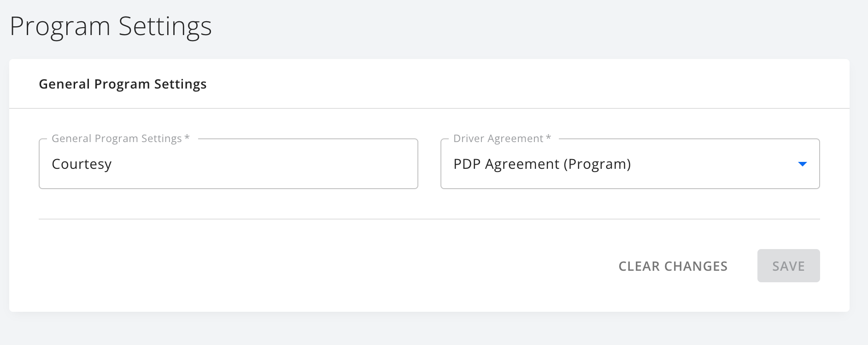868x345 pixels.
Task: Click the General Program Settings section header
Action: (123, 84)
